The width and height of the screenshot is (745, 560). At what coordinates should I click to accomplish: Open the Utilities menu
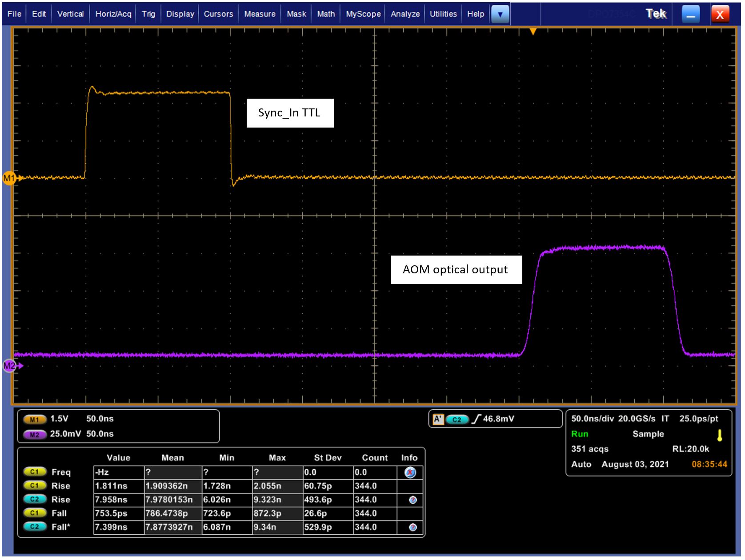[443, 14]
